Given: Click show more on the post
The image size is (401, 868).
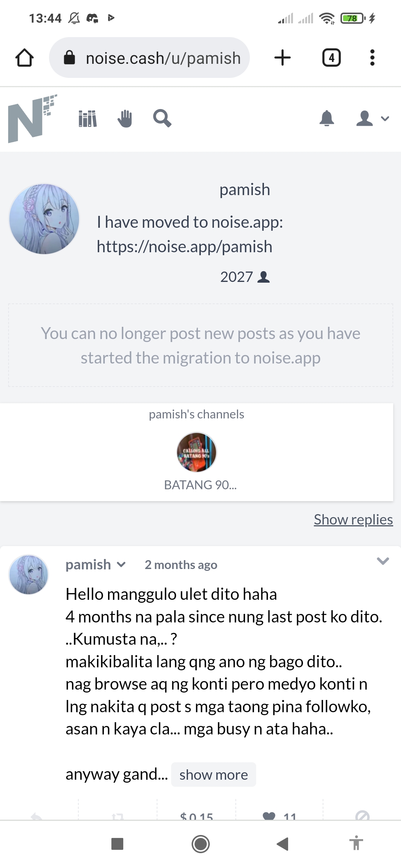Looking at the screenshot, I should (x=213, y=775).
